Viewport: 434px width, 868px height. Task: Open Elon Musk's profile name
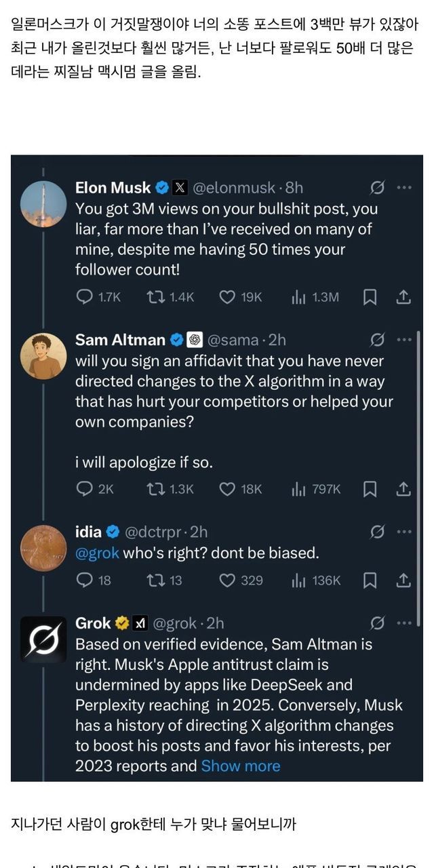113,187
